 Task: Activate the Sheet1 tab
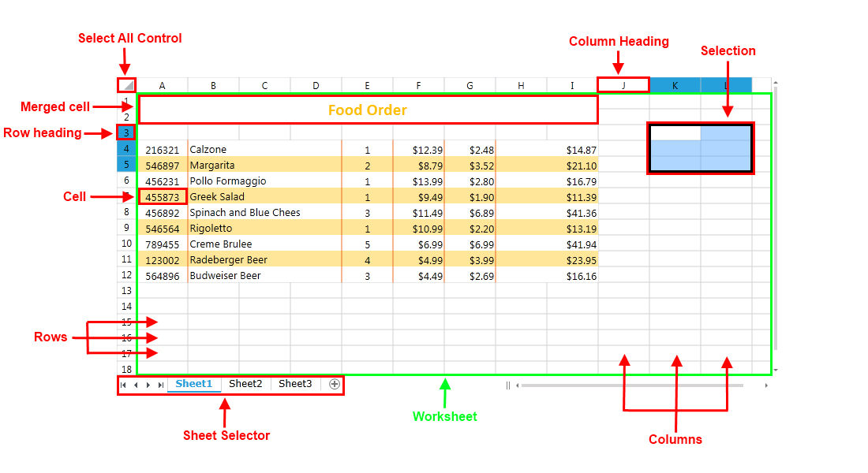(194, 384)
